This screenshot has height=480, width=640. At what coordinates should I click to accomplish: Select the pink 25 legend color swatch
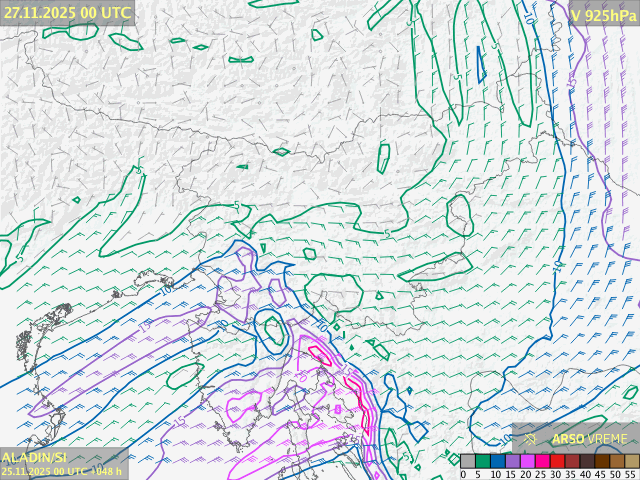click(x=542, y=461)
